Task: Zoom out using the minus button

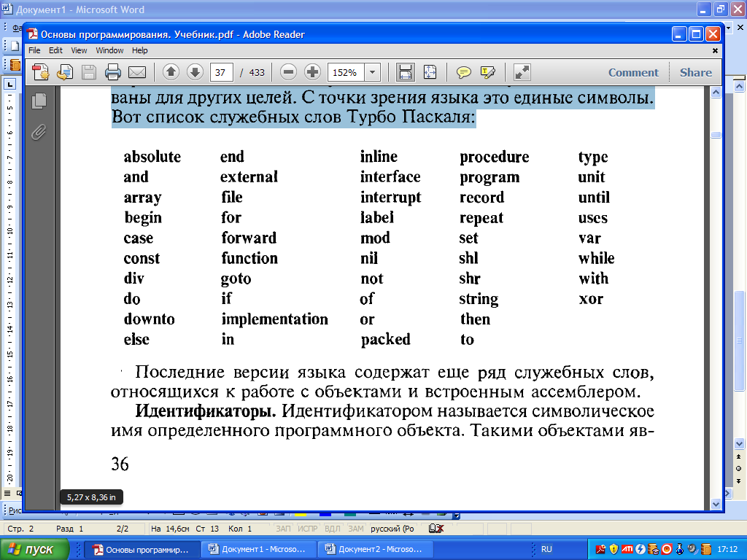Action: [287, 72]
